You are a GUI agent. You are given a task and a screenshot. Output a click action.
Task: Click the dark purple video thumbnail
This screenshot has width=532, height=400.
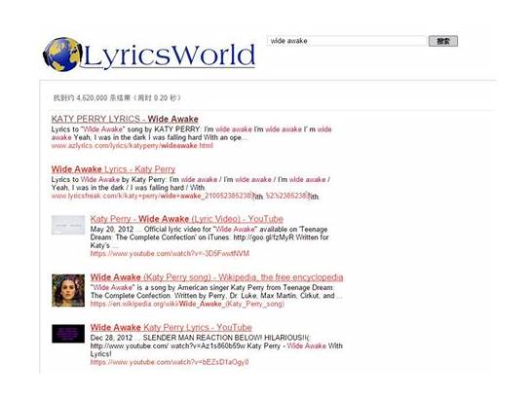point(68,334)
